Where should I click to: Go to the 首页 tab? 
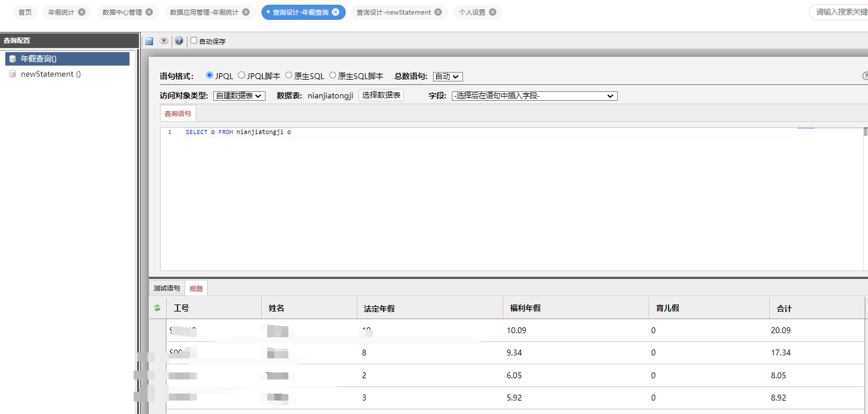[25, 12]
